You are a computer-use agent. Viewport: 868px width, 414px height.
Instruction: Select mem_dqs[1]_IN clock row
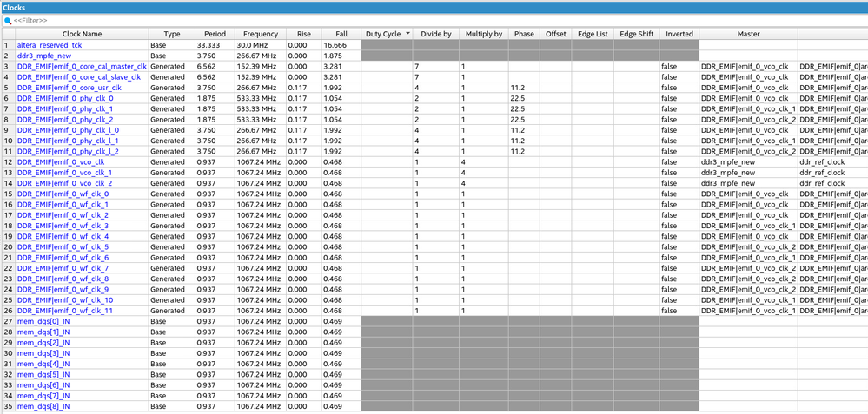click(43, 332)
